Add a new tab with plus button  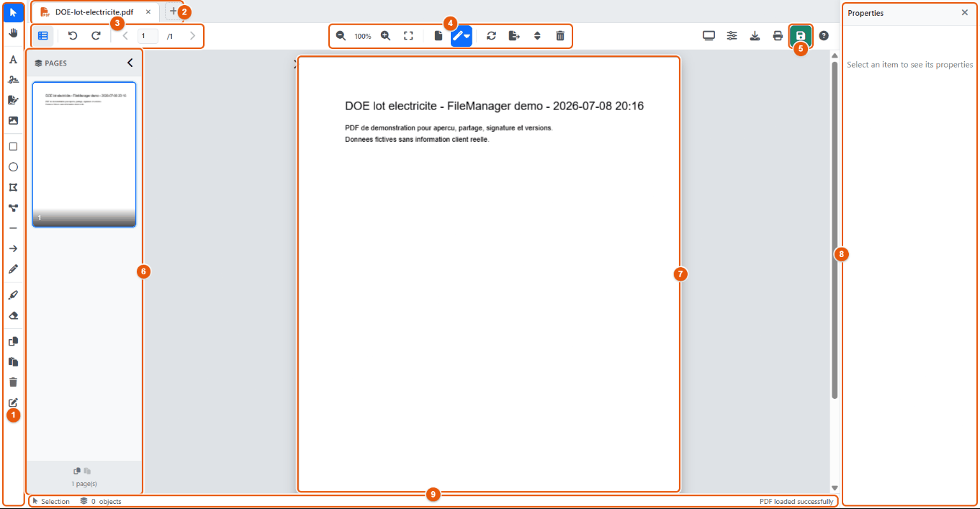[173, 12]
